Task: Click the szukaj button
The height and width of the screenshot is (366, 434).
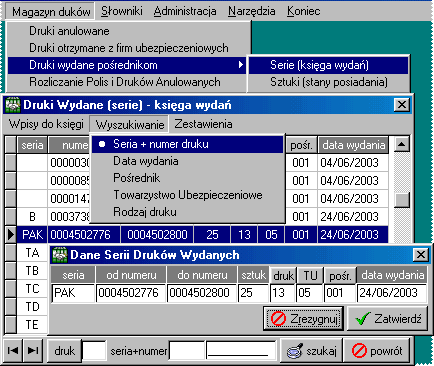Action: click(x=311, y=351)
